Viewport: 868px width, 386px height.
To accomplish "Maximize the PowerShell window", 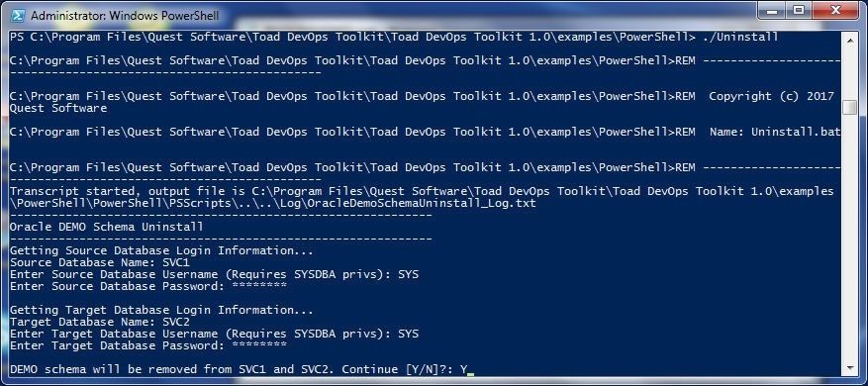I will (799, 12).
